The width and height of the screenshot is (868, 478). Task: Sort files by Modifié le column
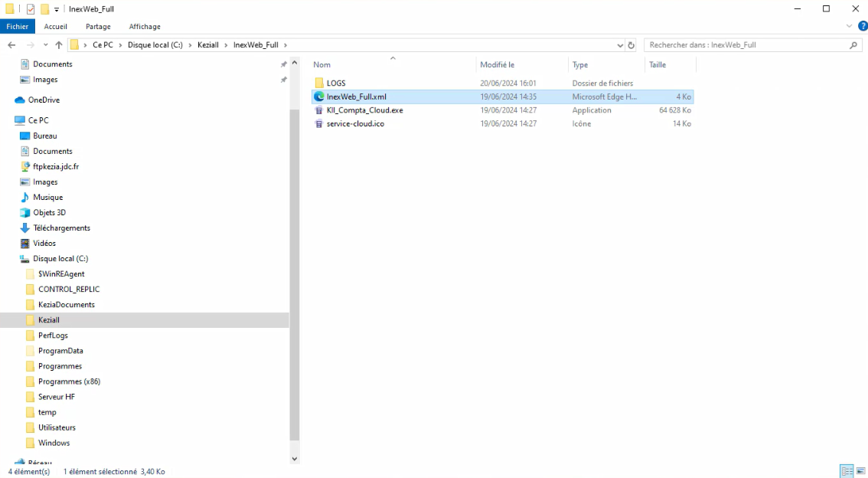tap(498, 65)
